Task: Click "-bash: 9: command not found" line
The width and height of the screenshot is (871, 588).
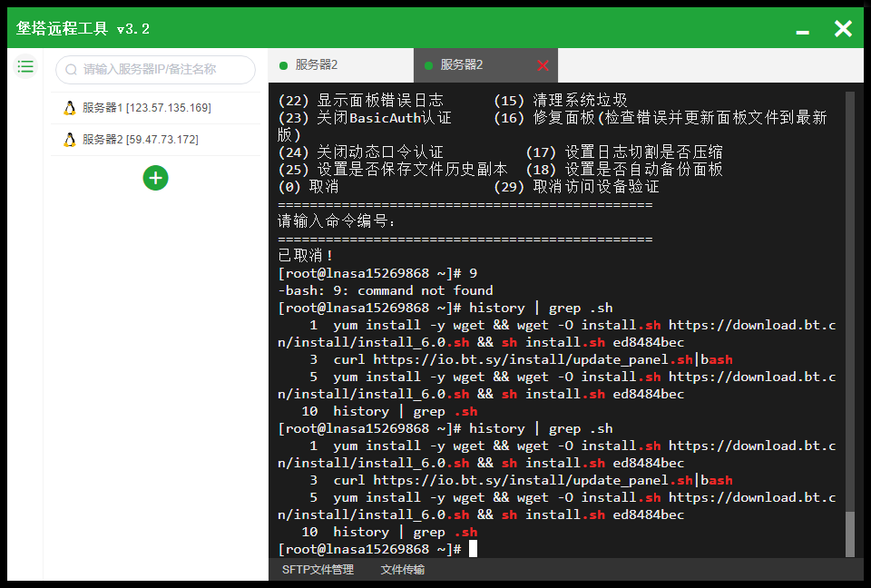Action: 386,290
